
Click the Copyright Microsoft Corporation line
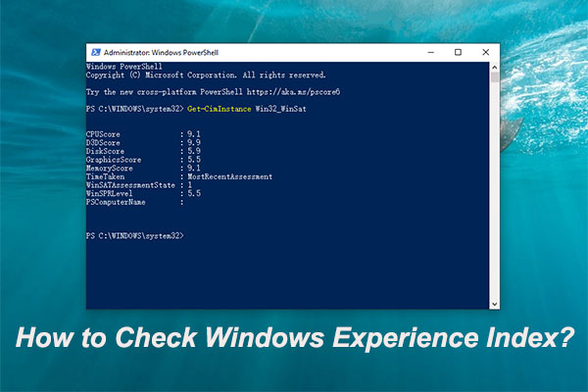(x=206, y=75)
